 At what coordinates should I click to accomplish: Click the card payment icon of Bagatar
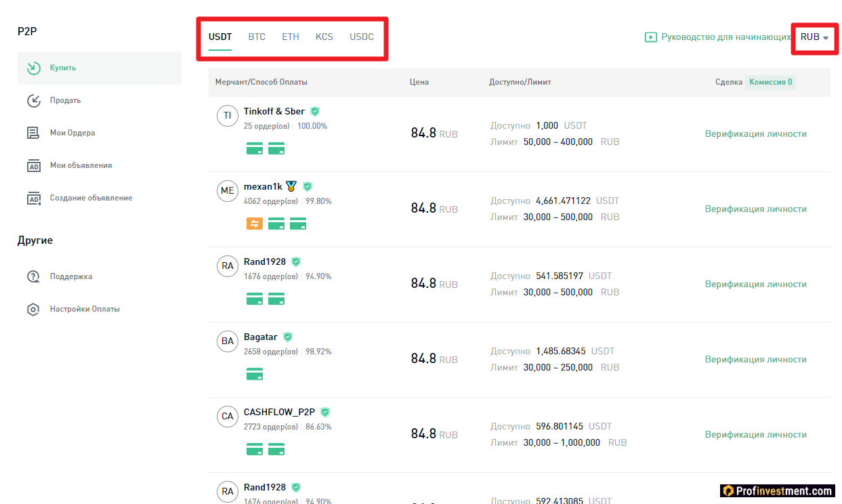[255, 374]
